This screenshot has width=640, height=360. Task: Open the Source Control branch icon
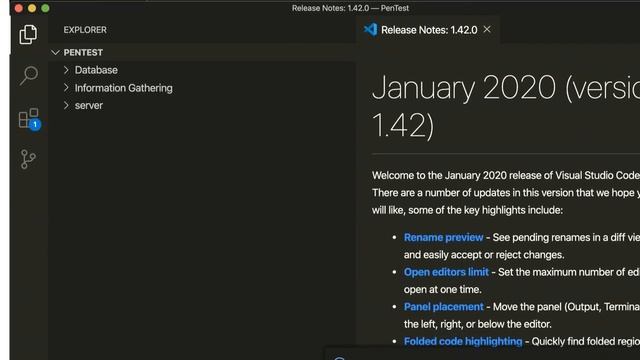[28, 159]
